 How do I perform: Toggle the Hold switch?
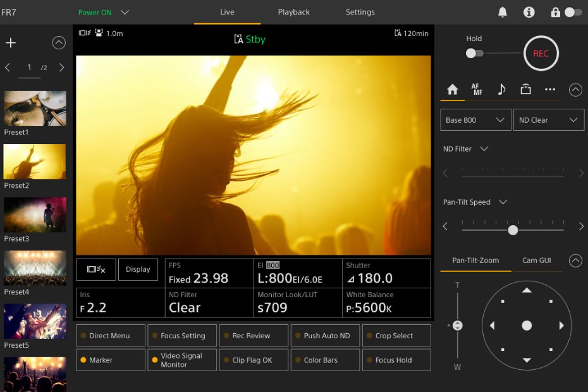(x=474, y=53)
